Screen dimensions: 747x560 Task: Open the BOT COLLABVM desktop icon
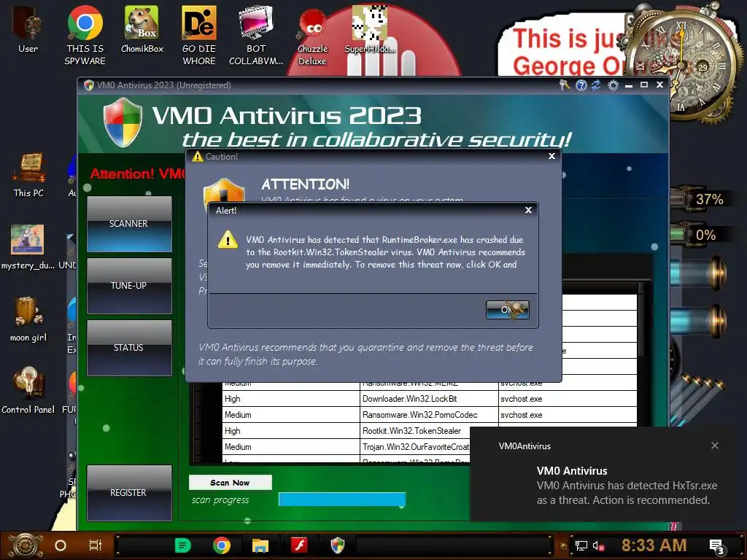pos(256,36)
